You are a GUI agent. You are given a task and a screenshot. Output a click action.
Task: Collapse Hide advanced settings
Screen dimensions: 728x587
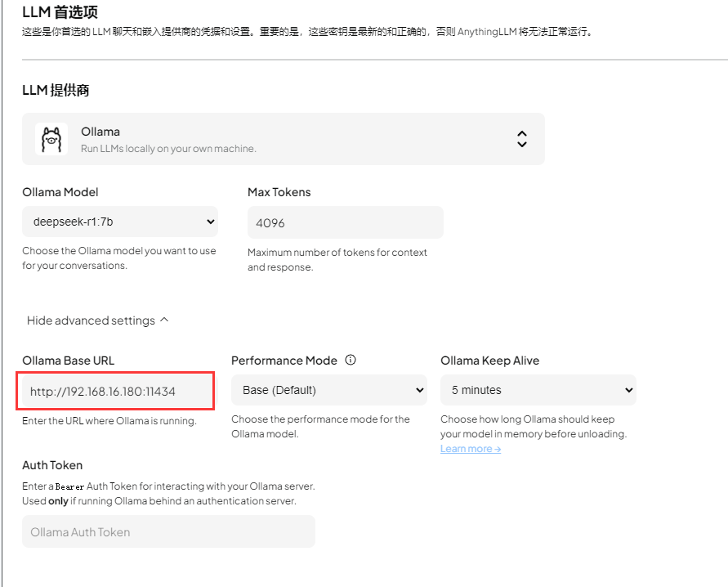97,320
